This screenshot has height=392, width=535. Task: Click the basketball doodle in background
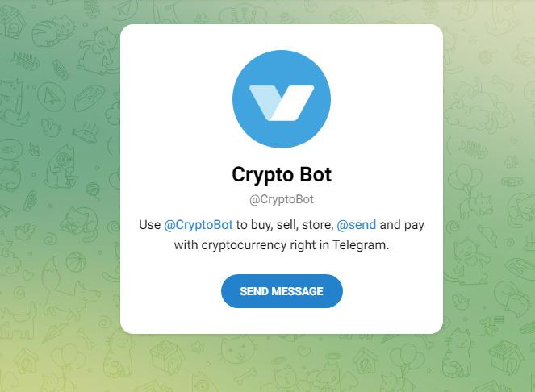[75, 262]
